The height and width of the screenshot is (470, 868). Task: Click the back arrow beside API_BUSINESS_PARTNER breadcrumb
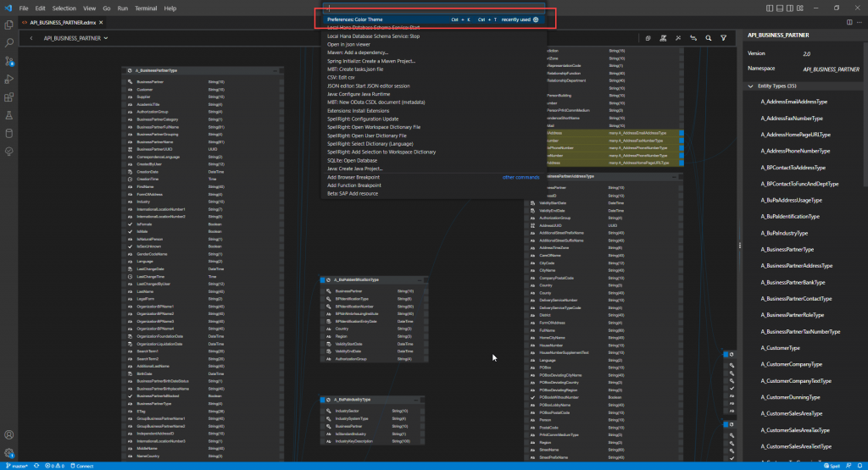point(31,38)
